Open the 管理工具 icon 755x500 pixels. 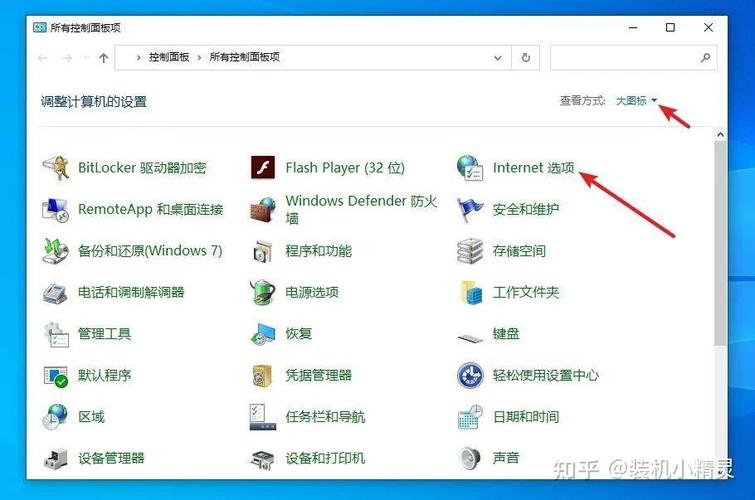click(x=57, y=334)
